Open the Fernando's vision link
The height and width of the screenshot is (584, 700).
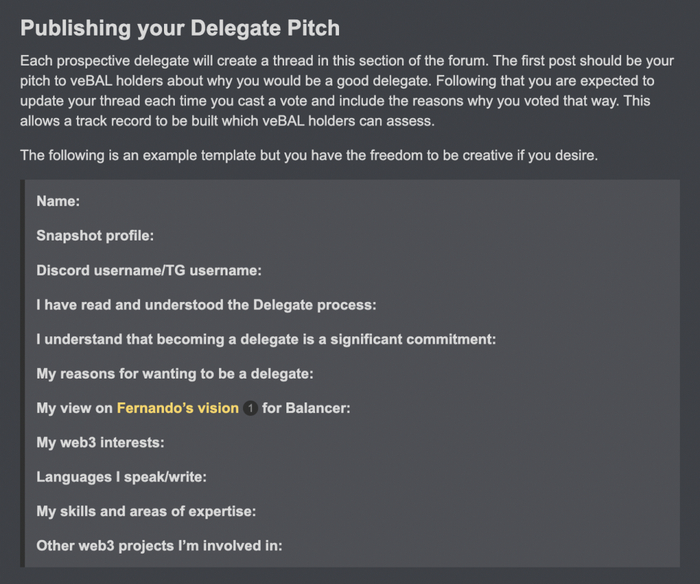(177, 408)
